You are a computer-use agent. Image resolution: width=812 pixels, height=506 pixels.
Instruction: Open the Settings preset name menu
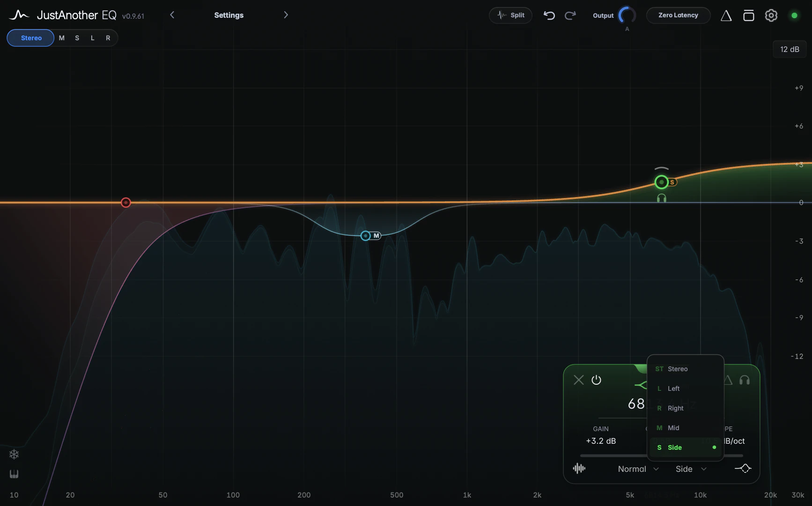tap(229, 15)
